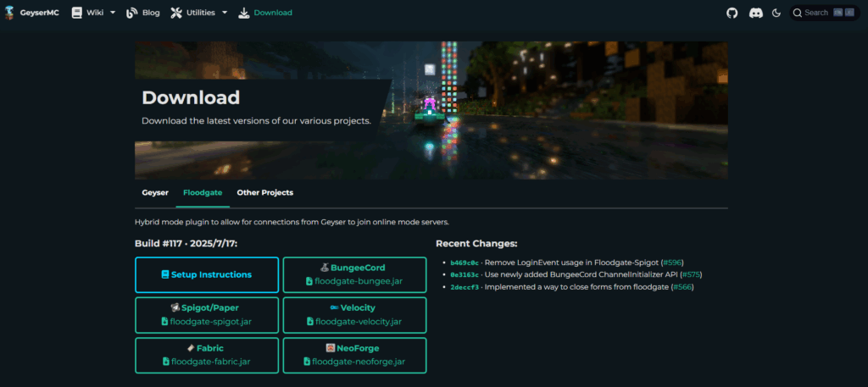868x387 pixels.
Task: Open the Blog feed icon
Action: [131, 13]
